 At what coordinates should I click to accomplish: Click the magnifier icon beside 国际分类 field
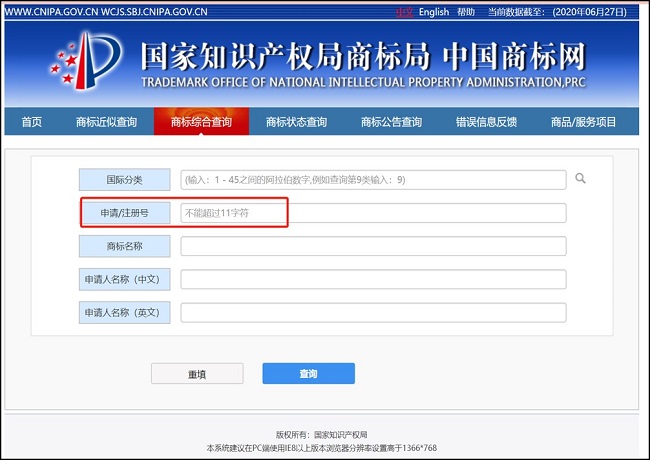click(x=580, y=179)
